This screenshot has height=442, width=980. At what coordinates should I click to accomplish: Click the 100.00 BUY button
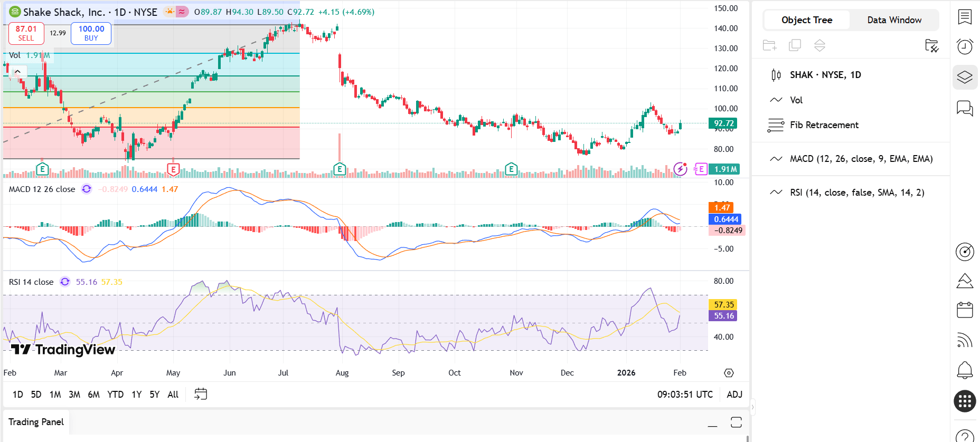[91, 33]
